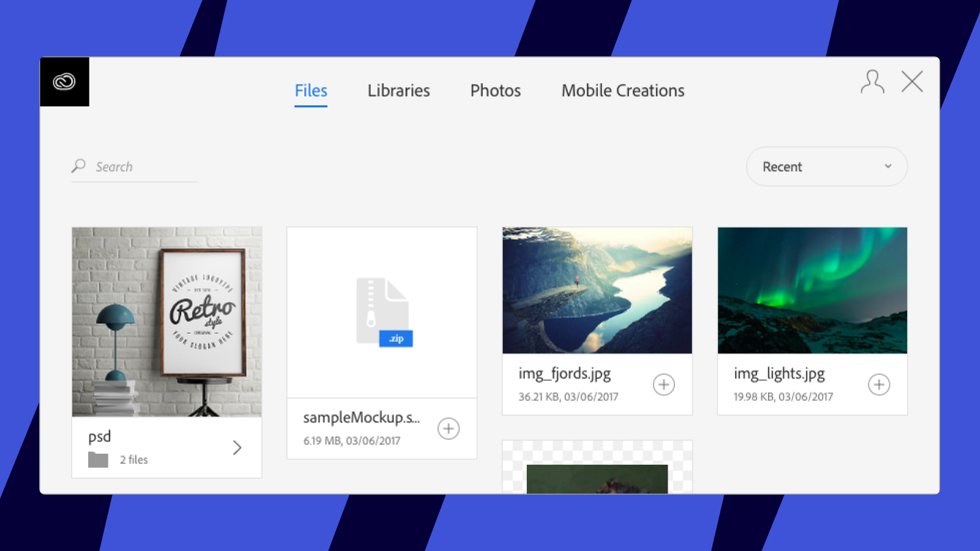Image resolution: width=980 pixels, height=551 pixels.
Task: Close the Creative Cloud files dialog
Action: [912, 81]
